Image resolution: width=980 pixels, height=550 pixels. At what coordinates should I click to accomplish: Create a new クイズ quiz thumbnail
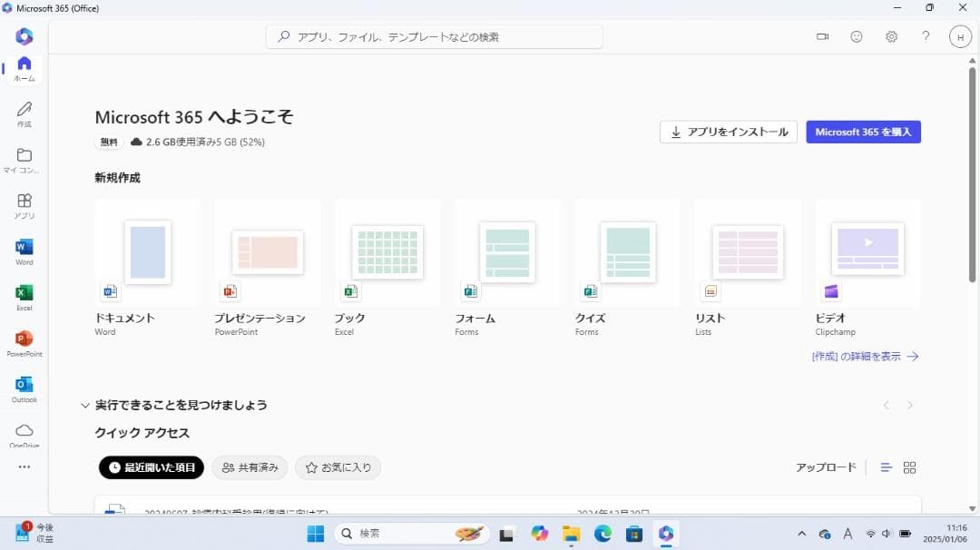coord(628,252)
